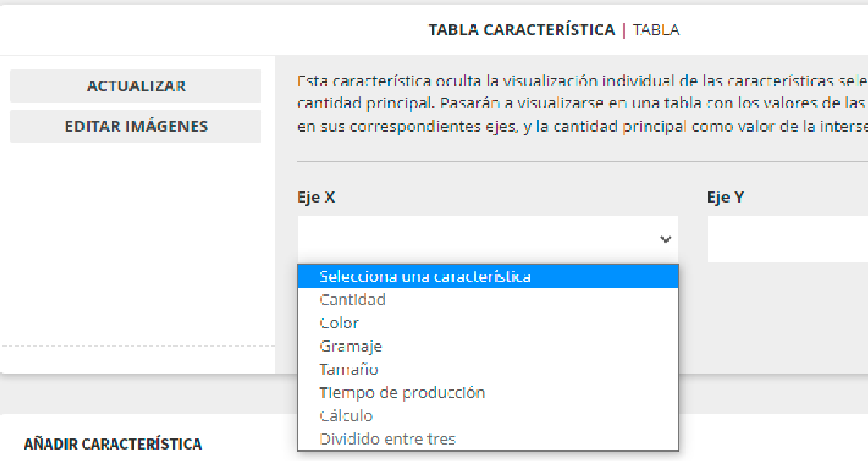Viewport: 868px width, 461px height.
Task: Select 'Gramaje' as the axis feature
Action: 350,346
